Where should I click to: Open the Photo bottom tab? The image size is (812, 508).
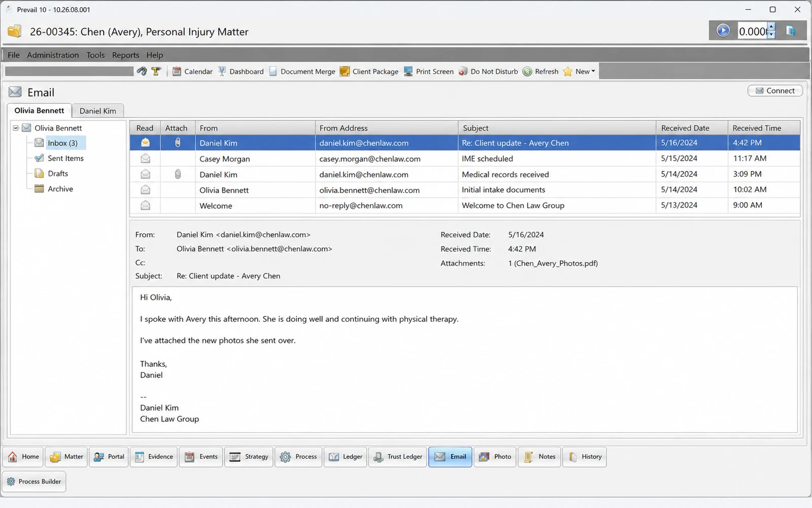click(495, 457)
